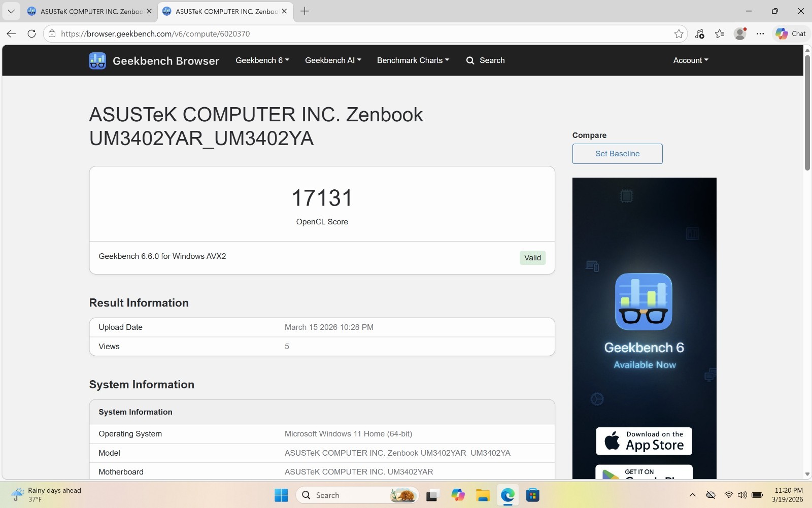Open Search from the Geekbench navigation bar
Viewport: 812px width, 508px height.
[485, 60]
